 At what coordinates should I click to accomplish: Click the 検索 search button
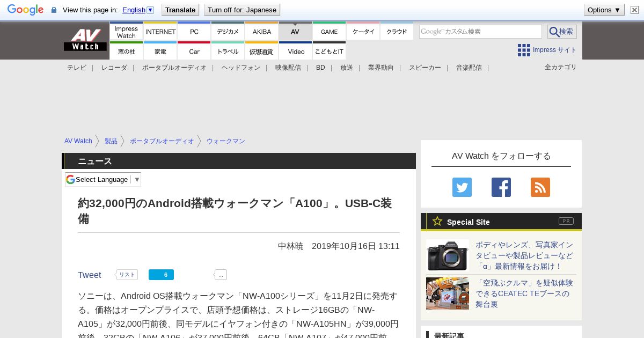coord(562,32)
